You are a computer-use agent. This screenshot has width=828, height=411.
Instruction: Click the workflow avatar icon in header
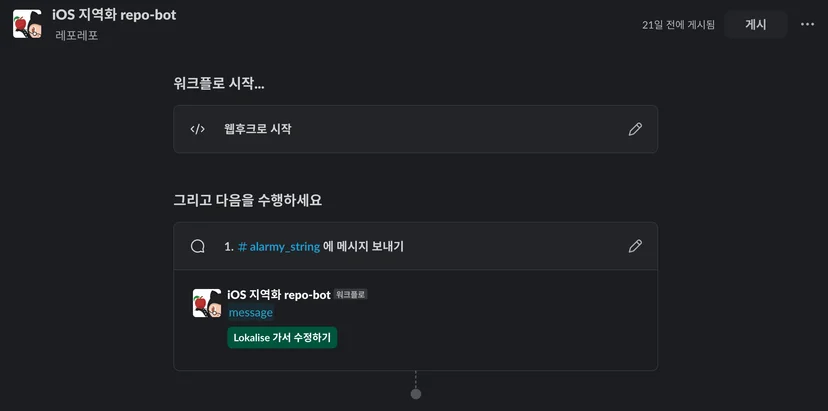pos(27,24)
